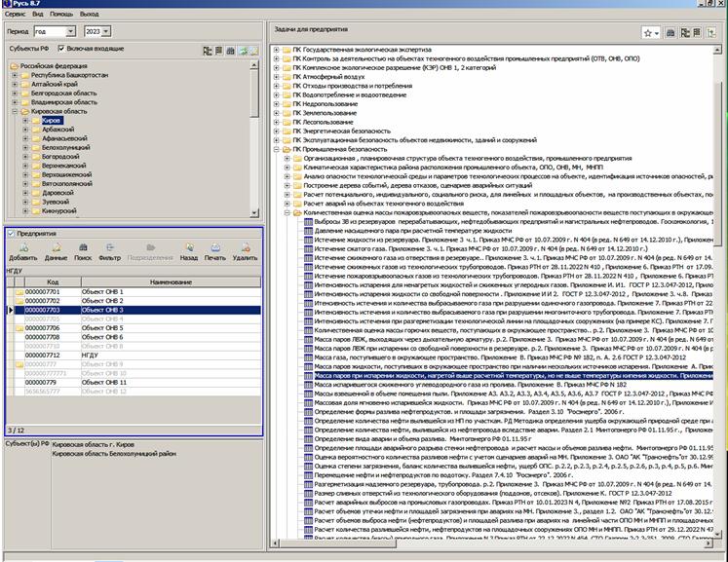Collapse the ПК Промышленная безопасность folder

click(276, 149)
